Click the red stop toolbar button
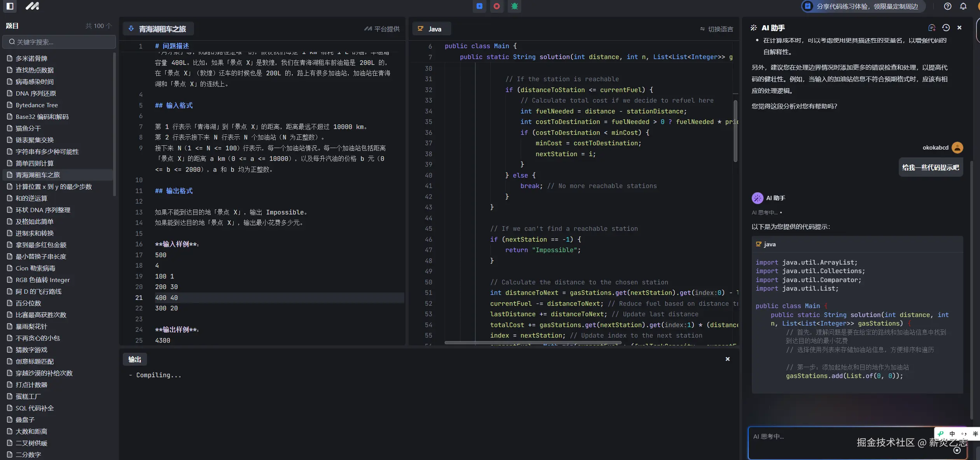This screenshot has width=980, height=460. tap(496, 6)
